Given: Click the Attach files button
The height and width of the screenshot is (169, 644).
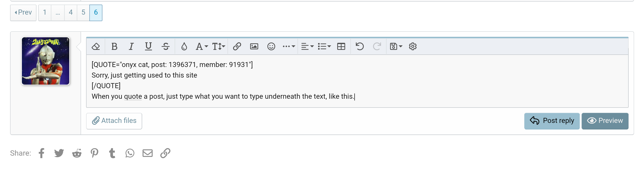Looking at the screenshot, I should coord(114,121).
